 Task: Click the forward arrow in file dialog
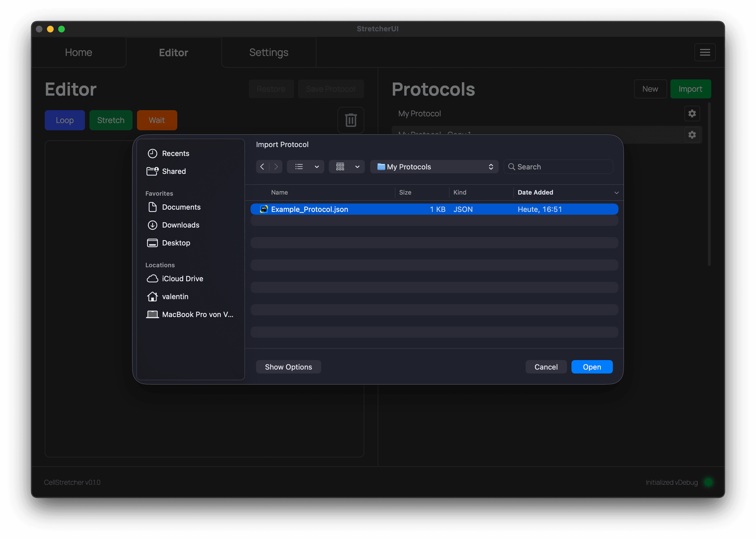[276, 167]
